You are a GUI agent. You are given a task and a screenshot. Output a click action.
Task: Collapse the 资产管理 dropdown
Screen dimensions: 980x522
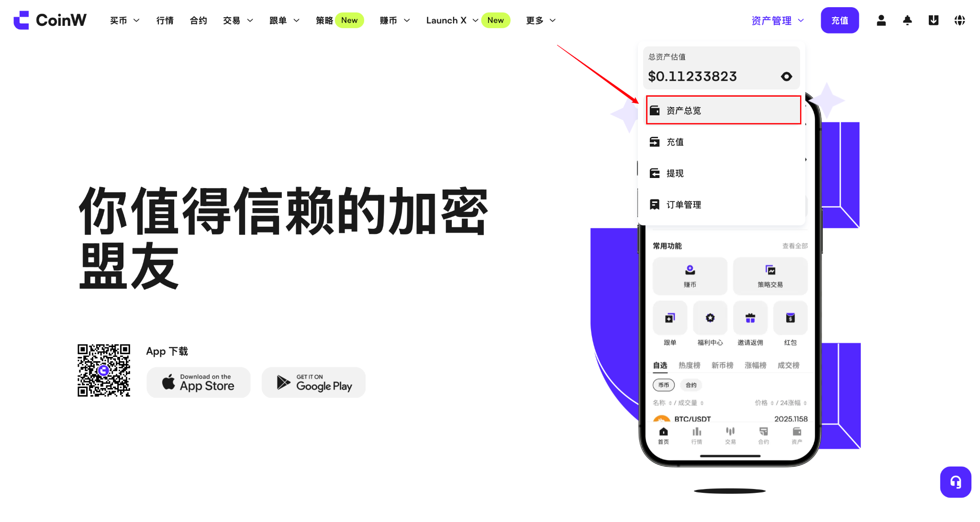pyautogui.click(x=778, y=21)
